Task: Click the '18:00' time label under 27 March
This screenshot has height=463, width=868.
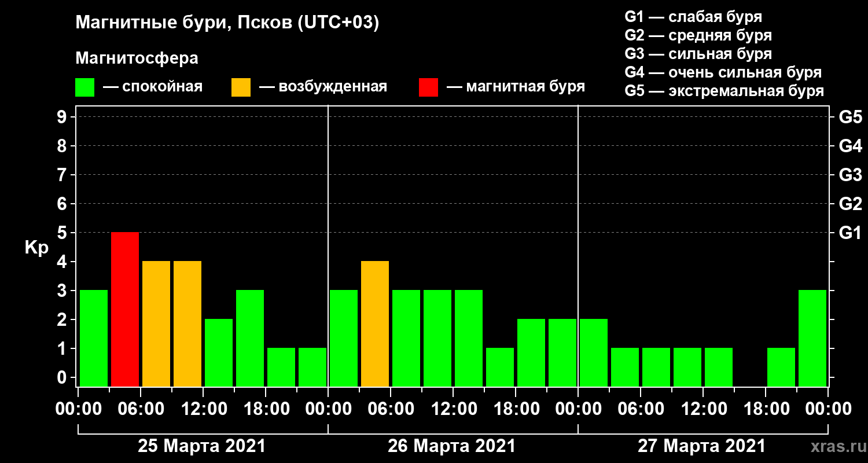Action: pyautogui.click(x=766, y=409)
